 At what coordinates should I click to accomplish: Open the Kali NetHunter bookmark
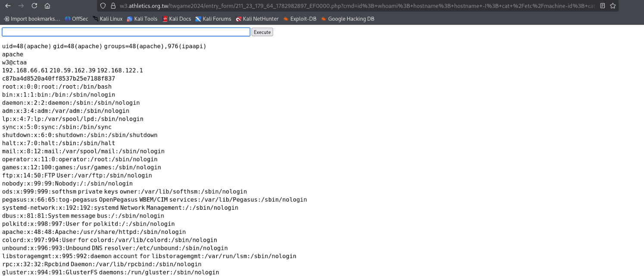[x=257, y=19]
